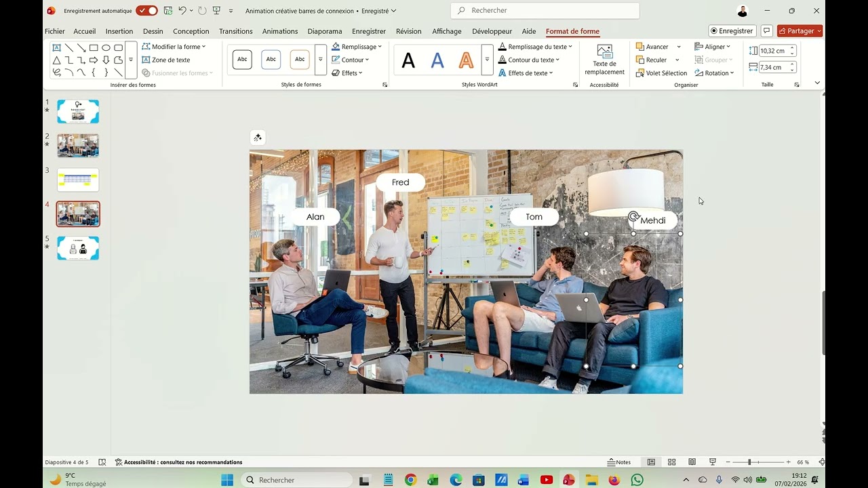Image resolution: width=868 pixels, height=488 pixels.
Task: Select slide 1 thumbnail
Action: 78,112
